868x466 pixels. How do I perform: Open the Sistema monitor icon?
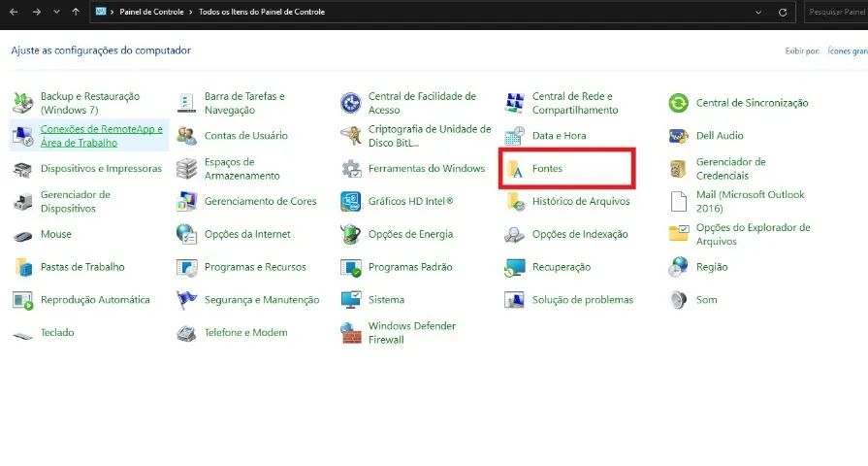[350, 300]
